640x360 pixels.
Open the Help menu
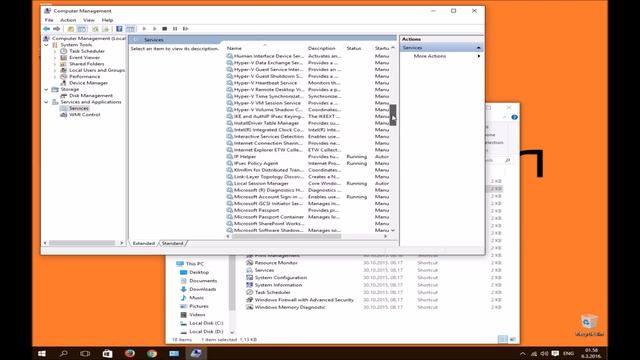tap(107, 20)
